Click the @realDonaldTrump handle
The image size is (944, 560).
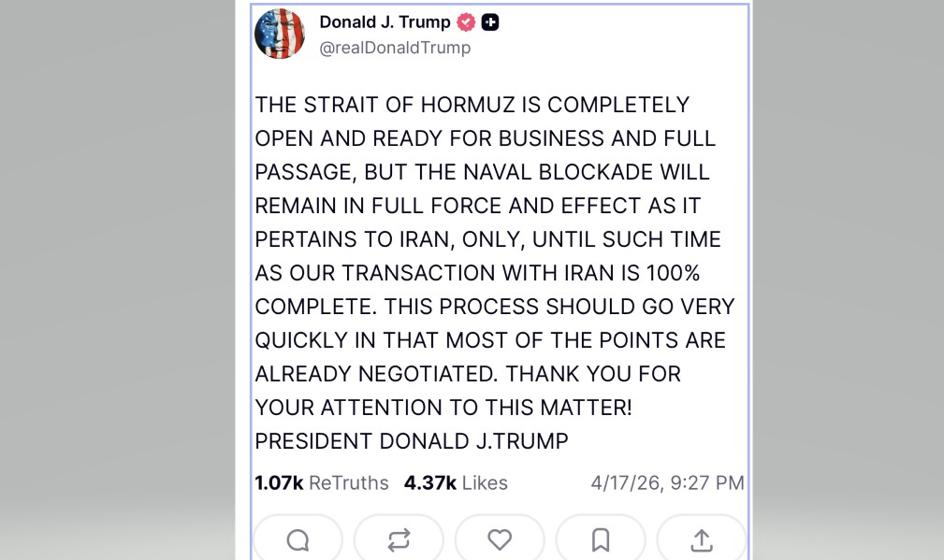point(395,48)
